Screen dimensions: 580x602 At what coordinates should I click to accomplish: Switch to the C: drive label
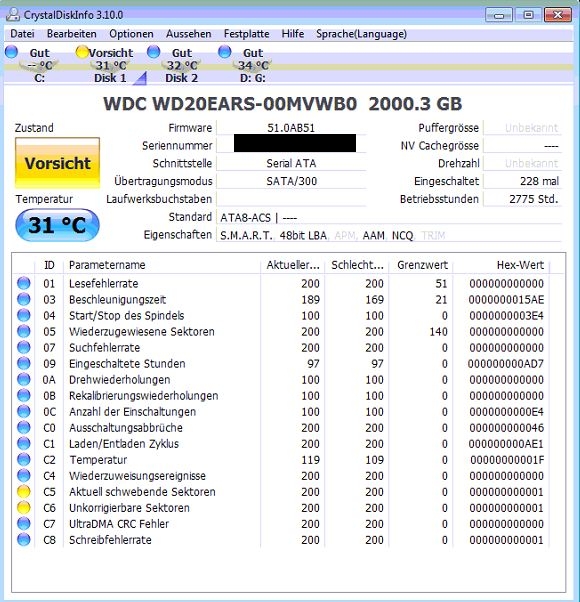coord(40,78)
